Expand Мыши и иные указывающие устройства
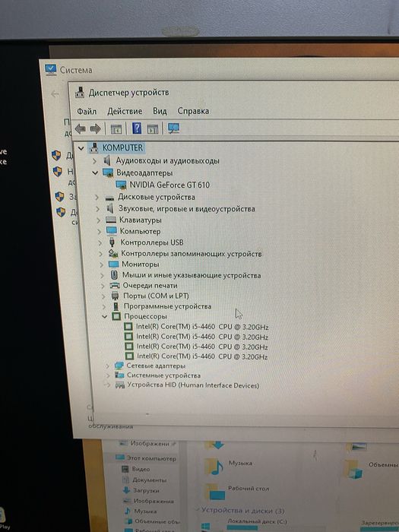This screenshot has width=399, height=532. (102, 275)
